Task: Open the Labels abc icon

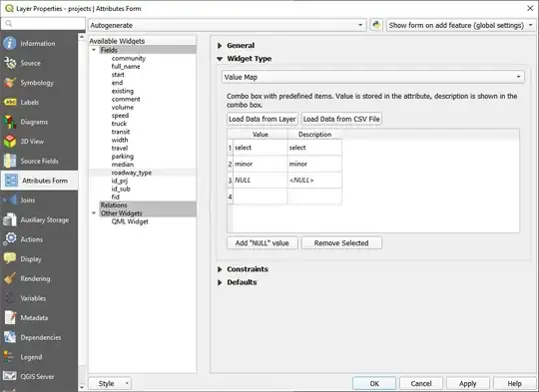Action: (10, 103)
